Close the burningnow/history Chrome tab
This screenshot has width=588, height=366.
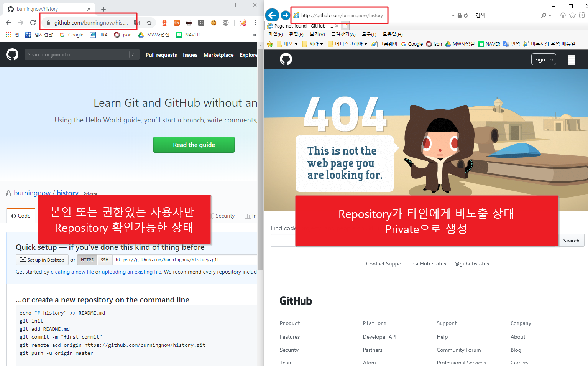89,9
